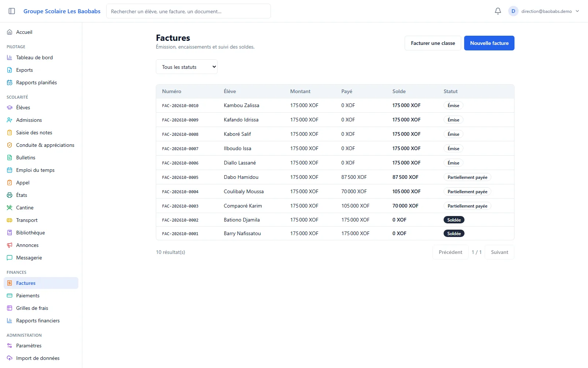Click the Exports file icon
Screen dimensions: 588x368
(10, 70)
